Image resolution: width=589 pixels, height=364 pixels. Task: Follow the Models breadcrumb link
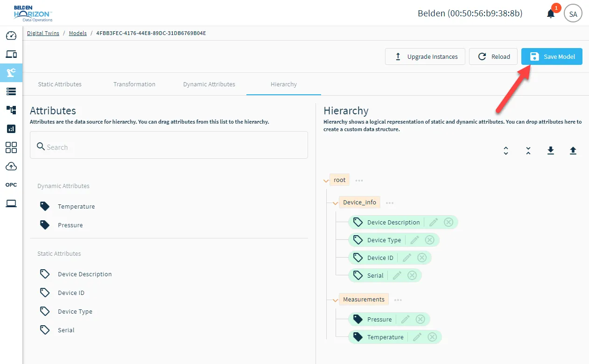tap(78, 33)
